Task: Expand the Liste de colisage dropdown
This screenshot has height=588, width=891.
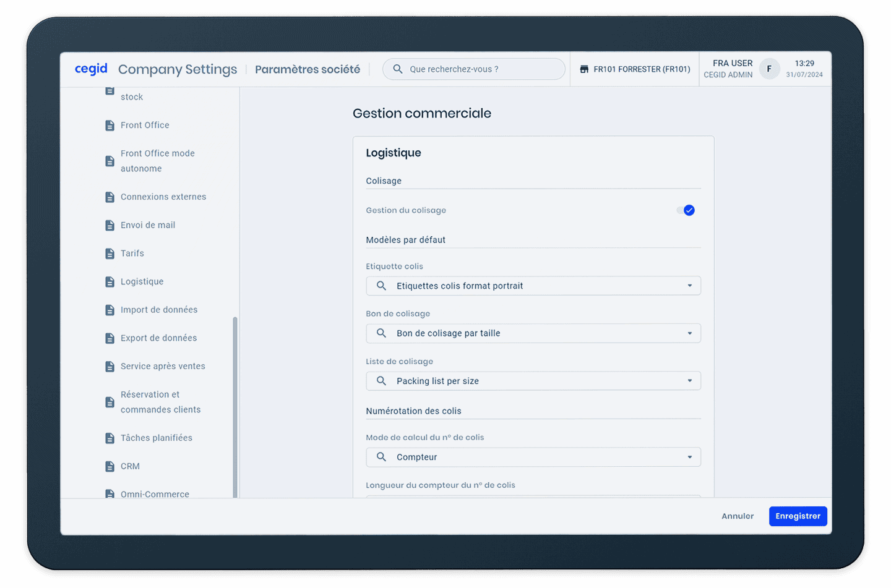Action: point(689,381)
